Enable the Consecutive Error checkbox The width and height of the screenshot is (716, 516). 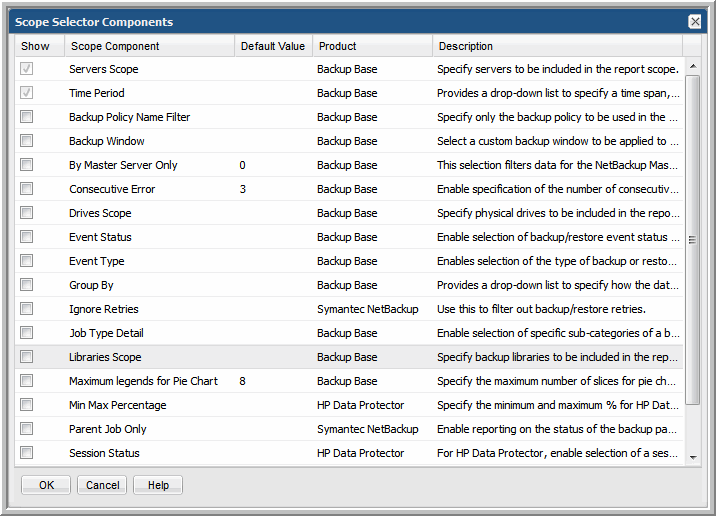click(x=27, y=189)
